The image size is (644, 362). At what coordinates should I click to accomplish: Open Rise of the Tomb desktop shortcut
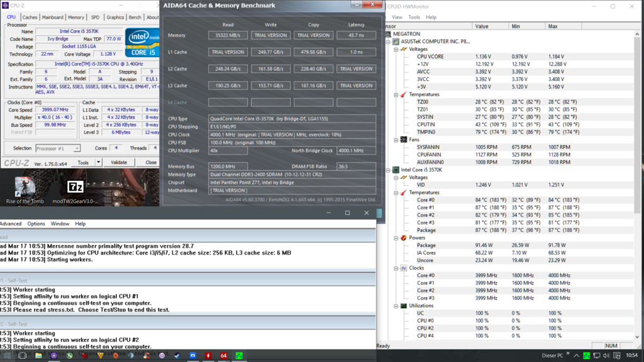point(25,190)
